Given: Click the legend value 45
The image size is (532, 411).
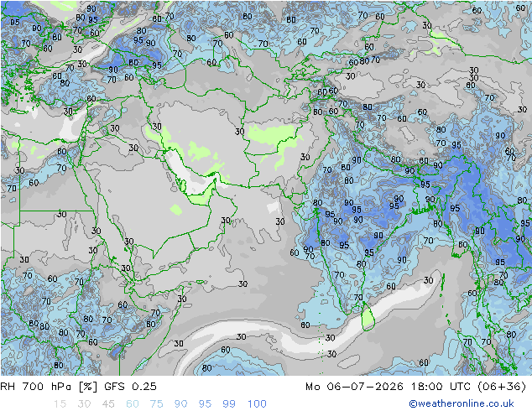Looking at the screenshot, I should pyautogui.click(x=108, y=404).
